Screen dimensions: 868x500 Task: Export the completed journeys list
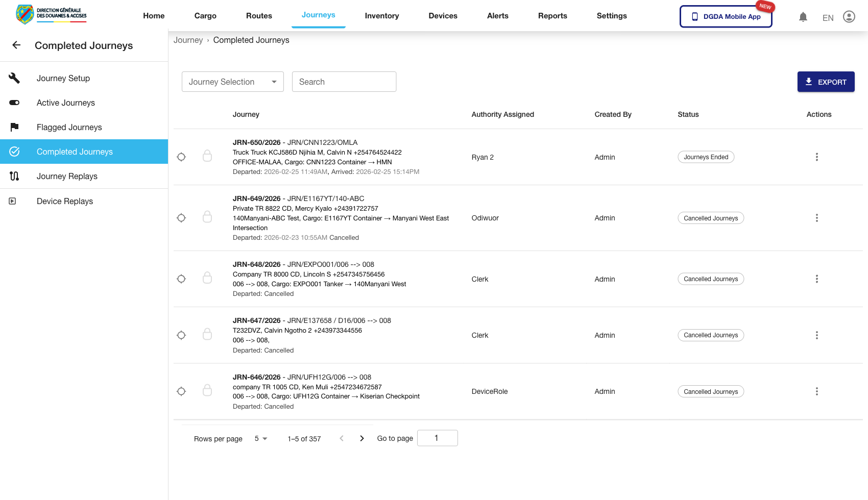(826, 82)
